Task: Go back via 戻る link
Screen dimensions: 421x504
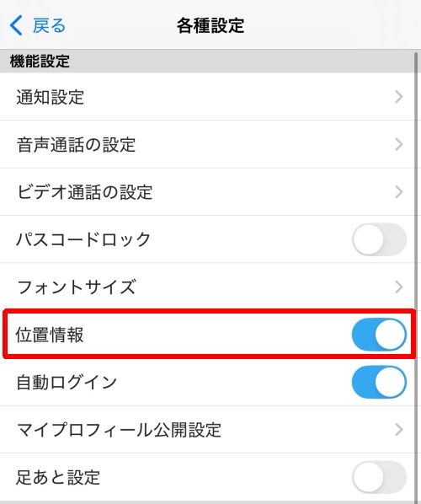Action: (x=49, y=25)
